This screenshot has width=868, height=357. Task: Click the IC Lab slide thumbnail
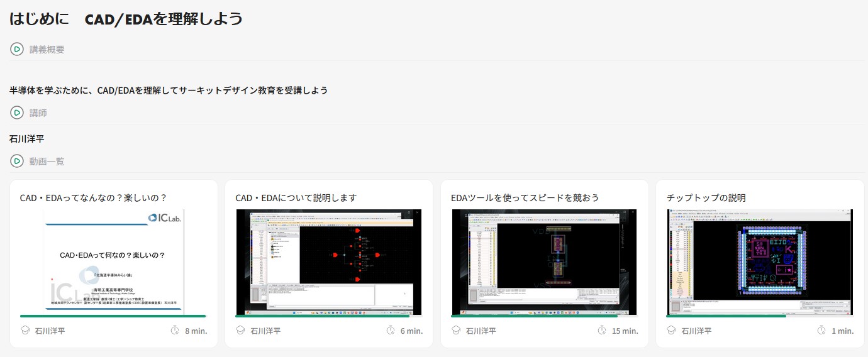(x=113, y=261)
